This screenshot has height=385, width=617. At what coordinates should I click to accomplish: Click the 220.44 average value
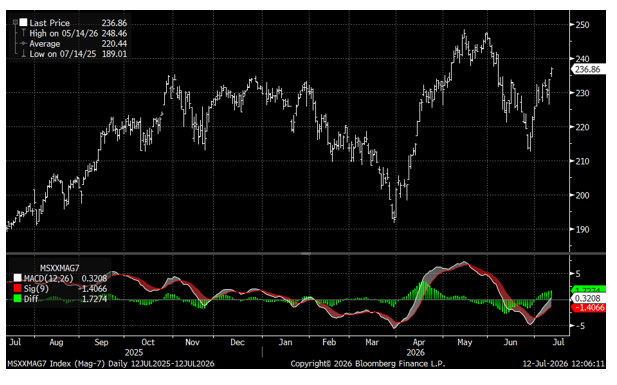click(114, 44)
